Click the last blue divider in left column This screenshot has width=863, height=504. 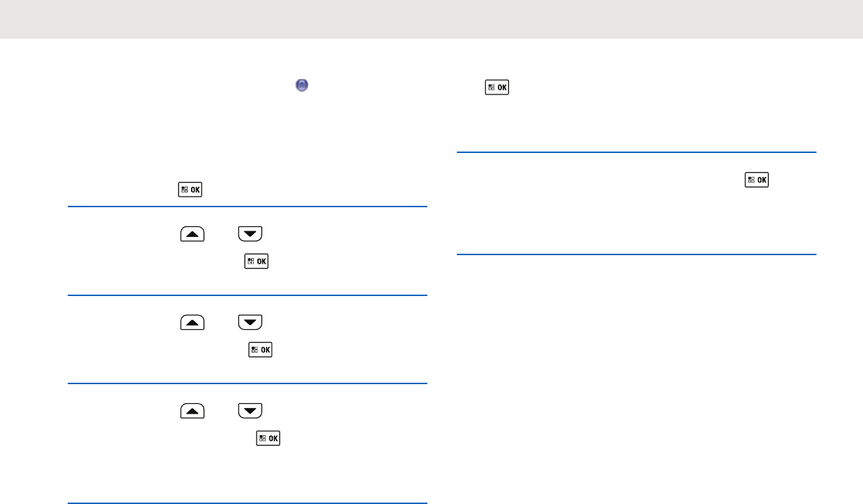click(247, 503)
